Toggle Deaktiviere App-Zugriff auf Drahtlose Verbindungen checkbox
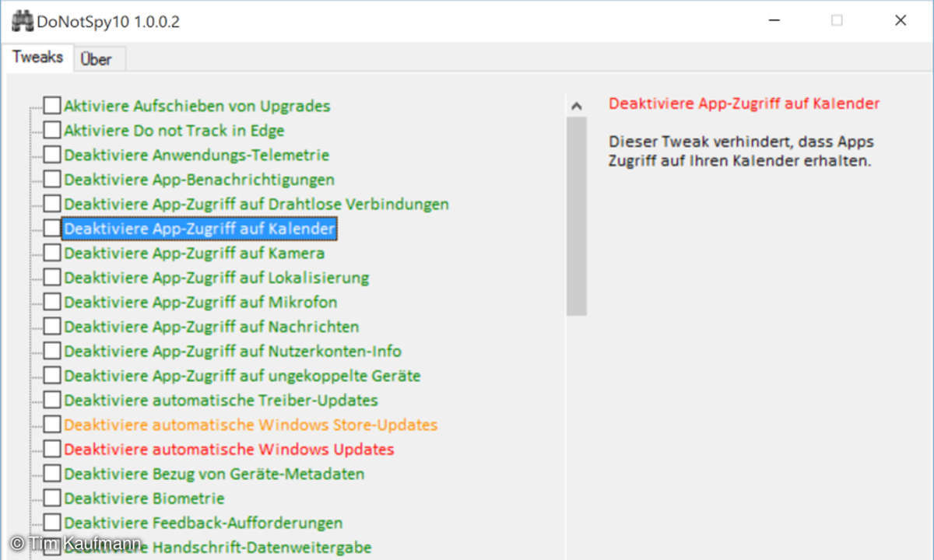934x560 pixels. pyautogui.click(x=51, y=204)
